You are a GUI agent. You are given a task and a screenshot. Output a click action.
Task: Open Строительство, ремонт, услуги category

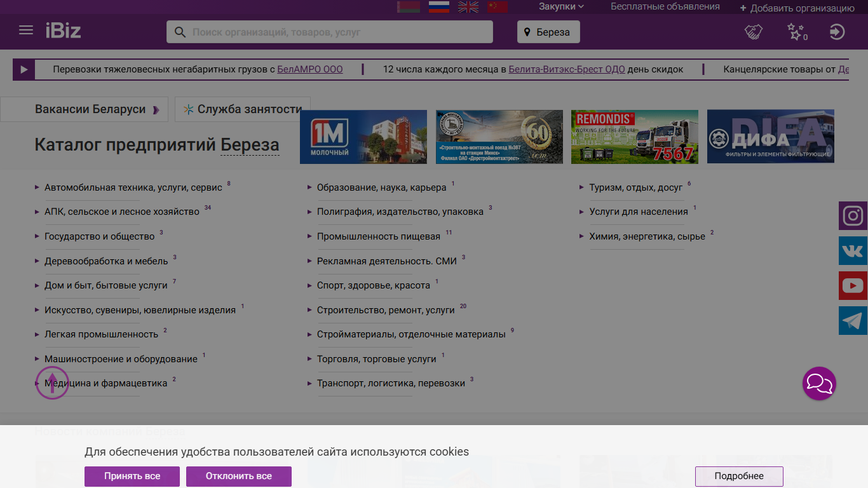[386, 310]
